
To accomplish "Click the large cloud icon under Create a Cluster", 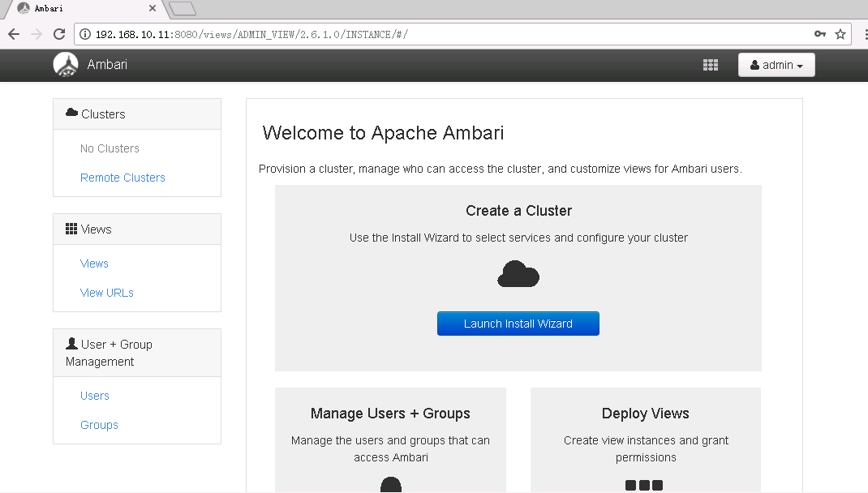I will pos(518,274).
